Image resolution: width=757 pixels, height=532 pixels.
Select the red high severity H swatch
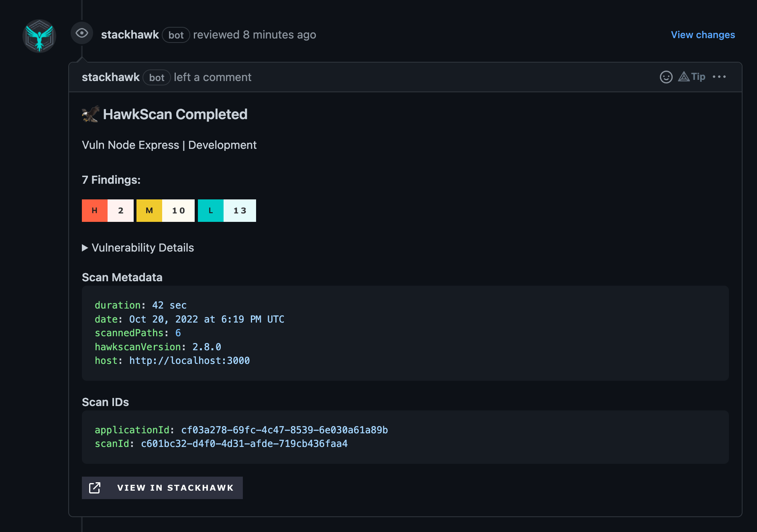(x=94, y=210)
